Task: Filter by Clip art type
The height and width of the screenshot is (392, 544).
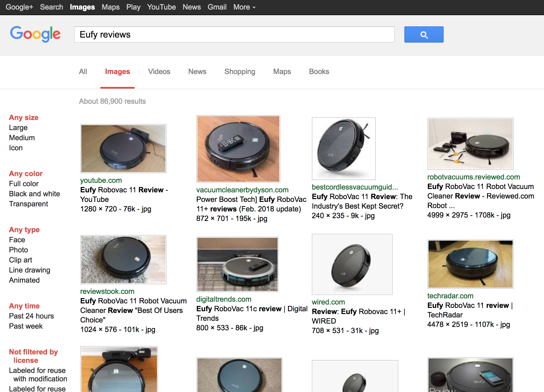Action: 21,260
